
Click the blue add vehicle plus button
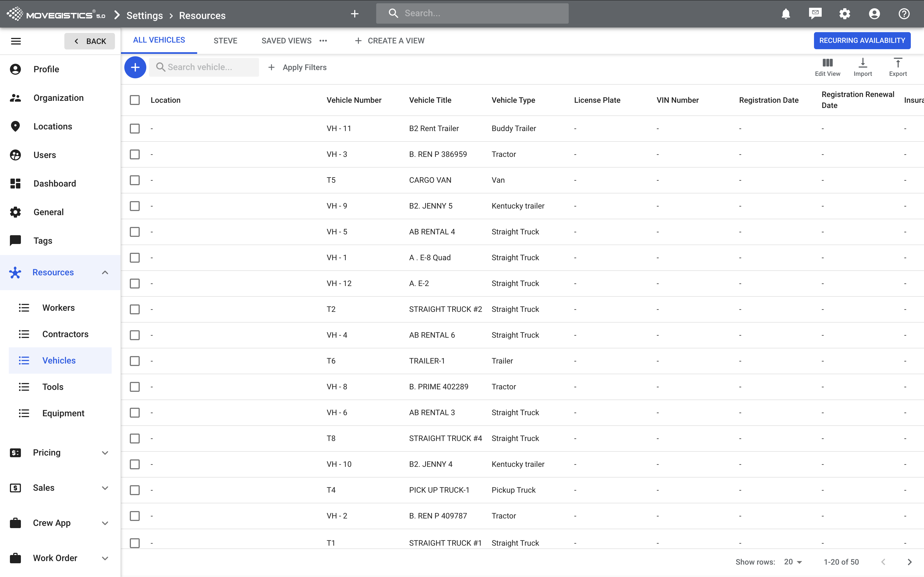click(x=135, y=68)
